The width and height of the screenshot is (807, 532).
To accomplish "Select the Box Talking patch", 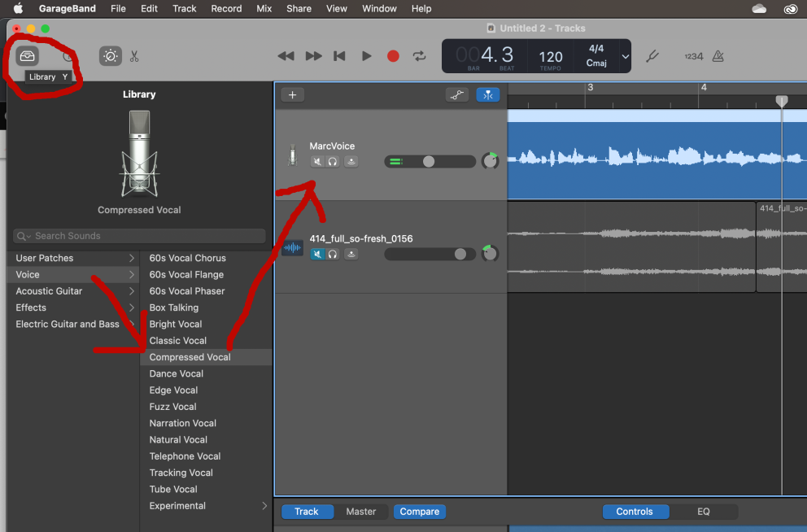I will pos(206,307).
